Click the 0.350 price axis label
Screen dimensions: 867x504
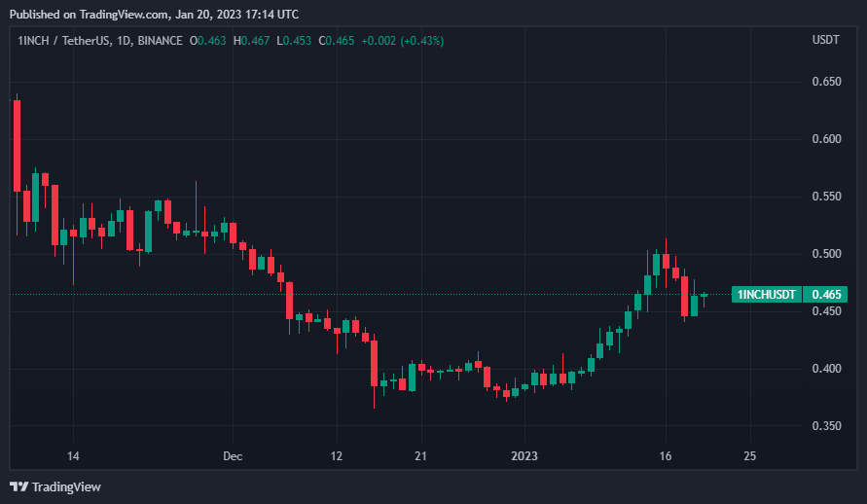coord(827,426)
